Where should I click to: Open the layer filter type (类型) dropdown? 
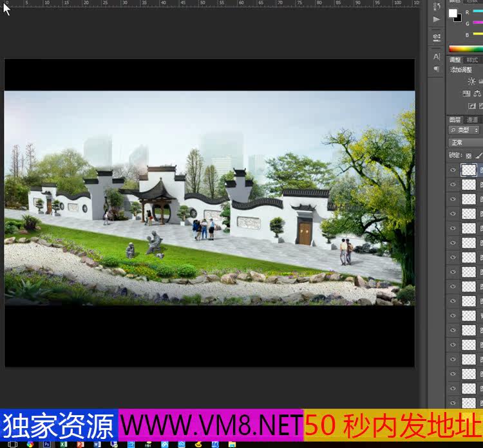click(465, 130)
